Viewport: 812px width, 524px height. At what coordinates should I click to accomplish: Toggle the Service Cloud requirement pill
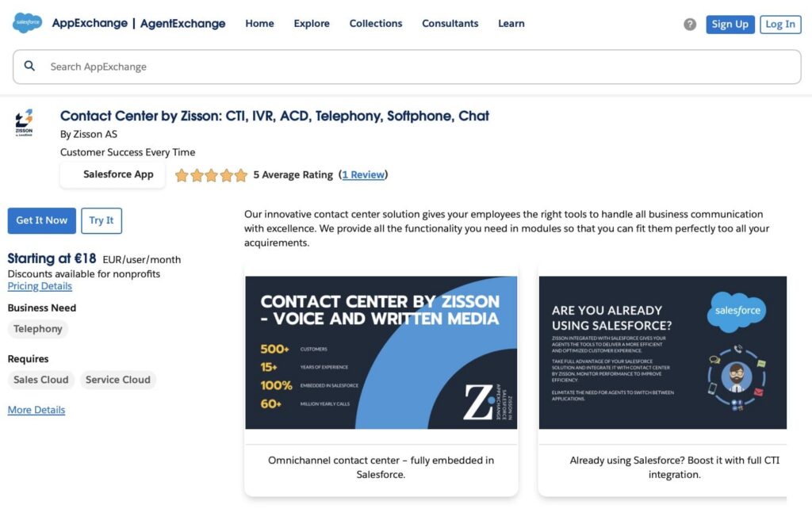tap(118, 380)
